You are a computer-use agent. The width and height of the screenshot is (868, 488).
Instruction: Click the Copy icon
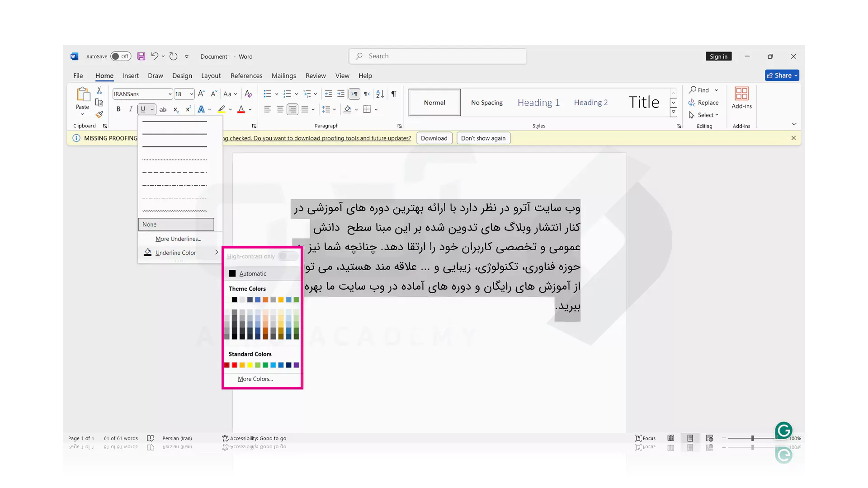click(99, 103)
